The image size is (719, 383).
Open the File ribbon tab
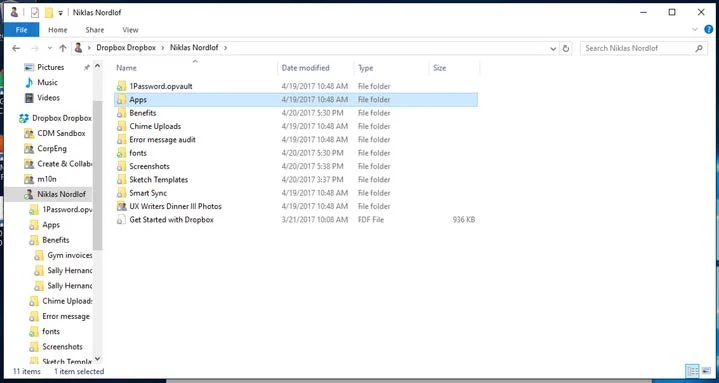pyautogui.click(x=22, y=30)
